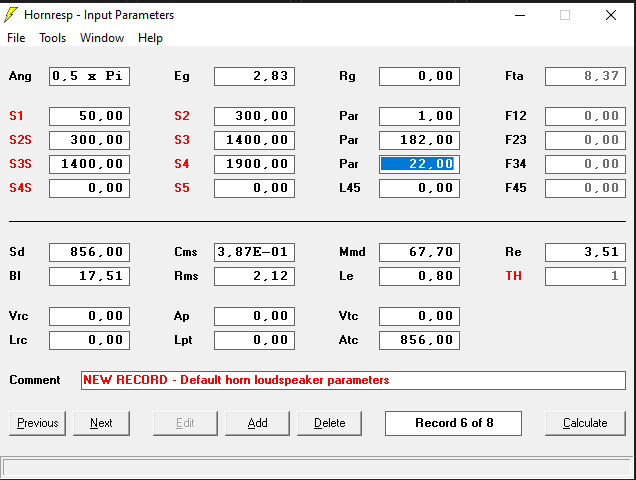This screenshot has width=636, height=480.
Task: Click the greyed Edit button
Action: coord(185,423)
